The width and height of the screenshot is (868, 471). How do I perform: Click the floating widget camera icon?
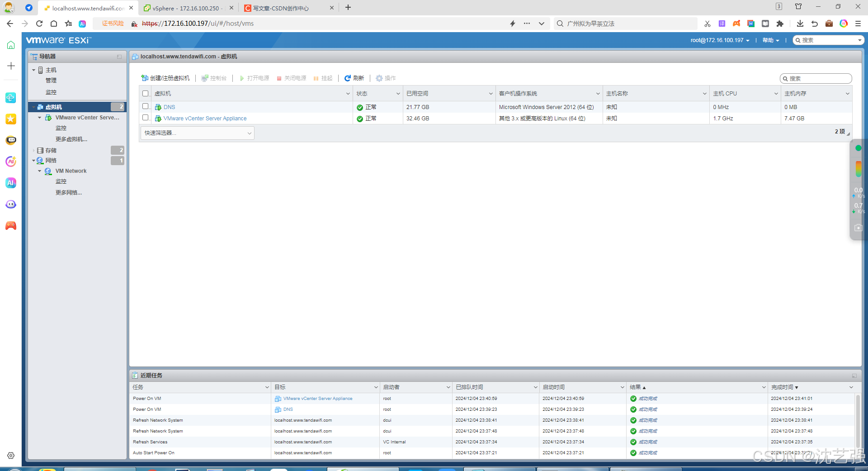pyautogui.click(x=859, y=228)
